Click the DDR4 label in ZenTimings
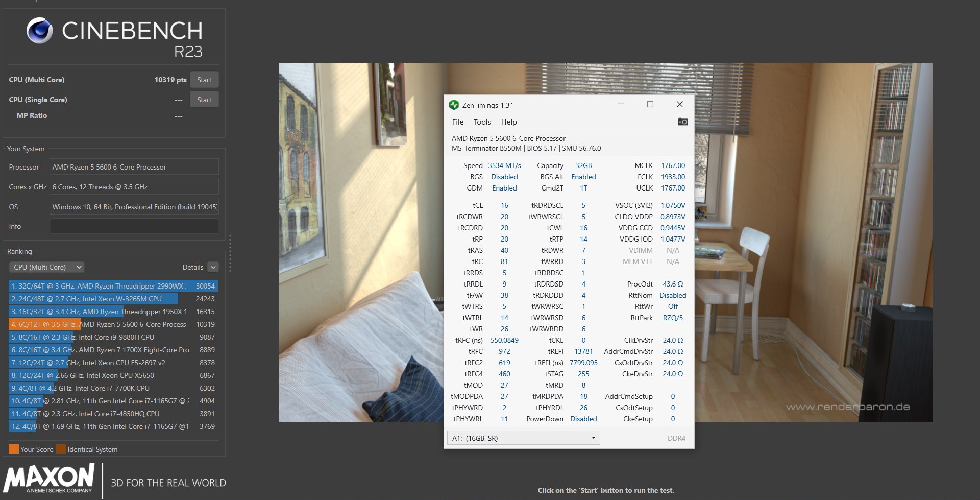Image resolution: width=980 pixels, height=500 pixels. pos(676,438)
